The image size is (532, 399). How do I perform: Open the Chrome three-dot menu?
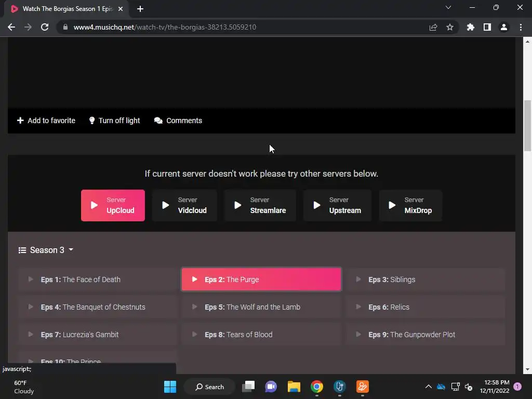click(521, 27)
